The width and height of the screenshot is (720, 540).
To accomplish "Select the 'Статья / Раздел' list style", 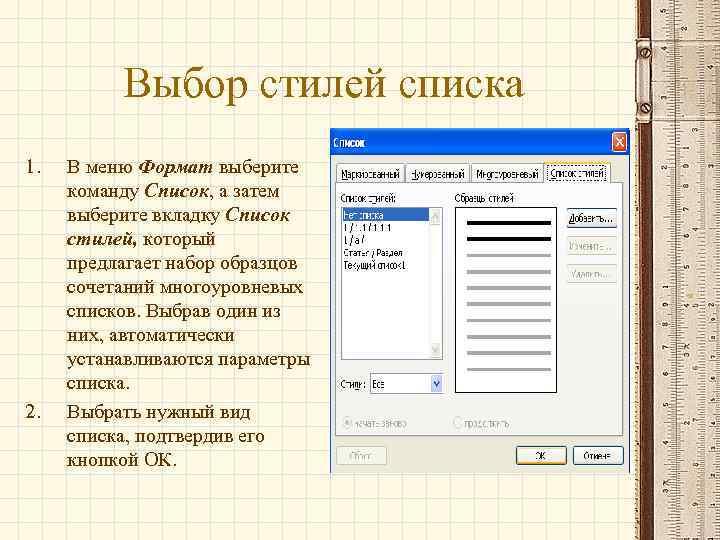I will click(x=385, y=253).
